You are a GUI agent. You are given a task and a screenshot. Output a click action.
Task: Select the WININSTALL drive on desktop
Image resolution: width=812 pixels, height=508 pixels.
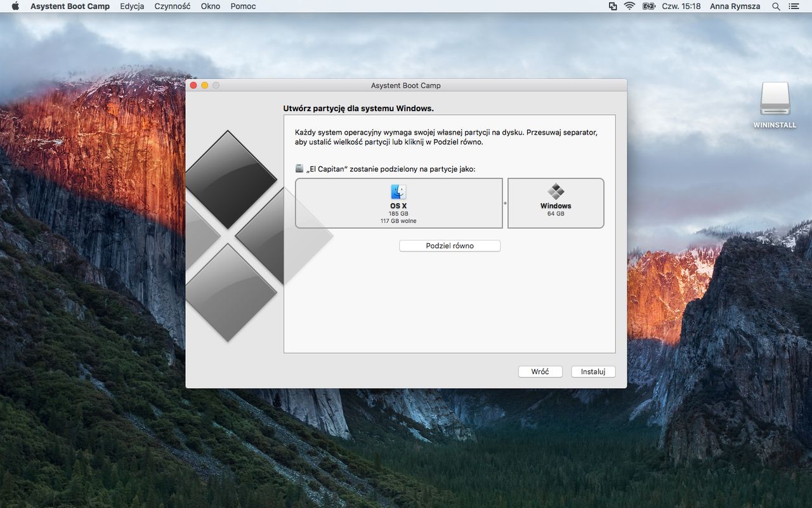pyautogui.click(x=775, y=105)
